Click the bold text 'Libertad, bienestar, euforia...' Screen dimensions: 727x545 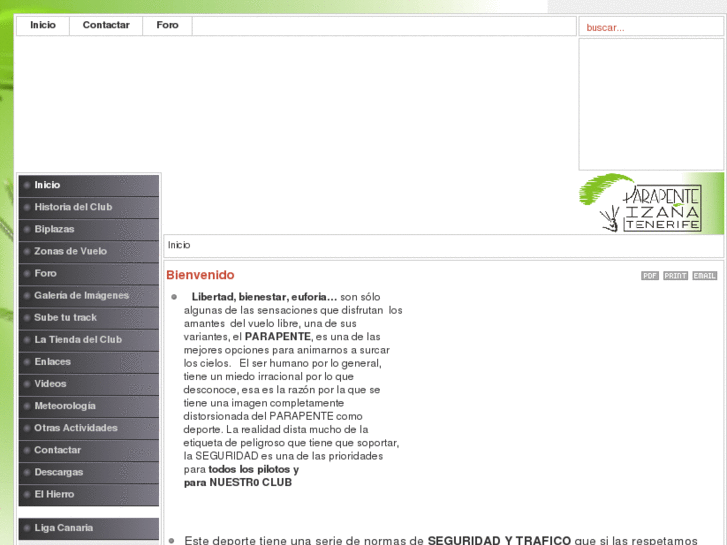point(264,297)
